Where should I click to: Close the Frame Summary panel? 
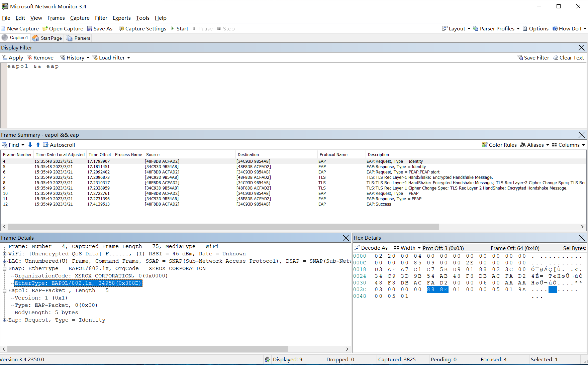[x=582, y=135]
